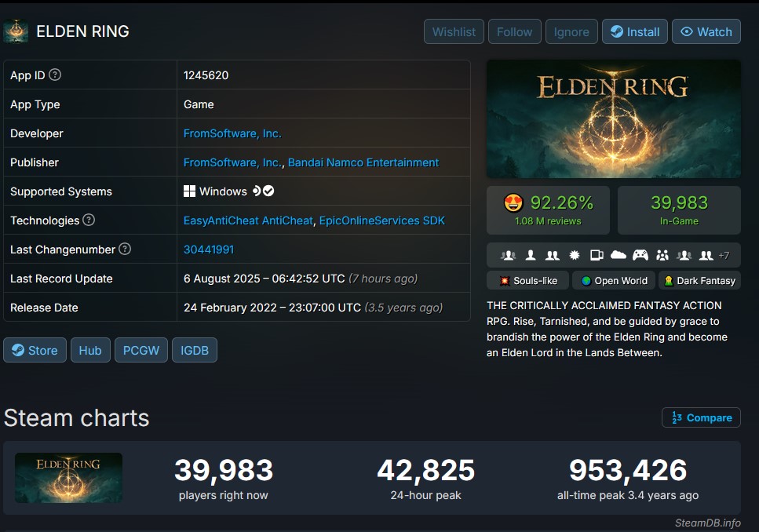Click the heart-eyes emoji rating icon

pos(513,202)
